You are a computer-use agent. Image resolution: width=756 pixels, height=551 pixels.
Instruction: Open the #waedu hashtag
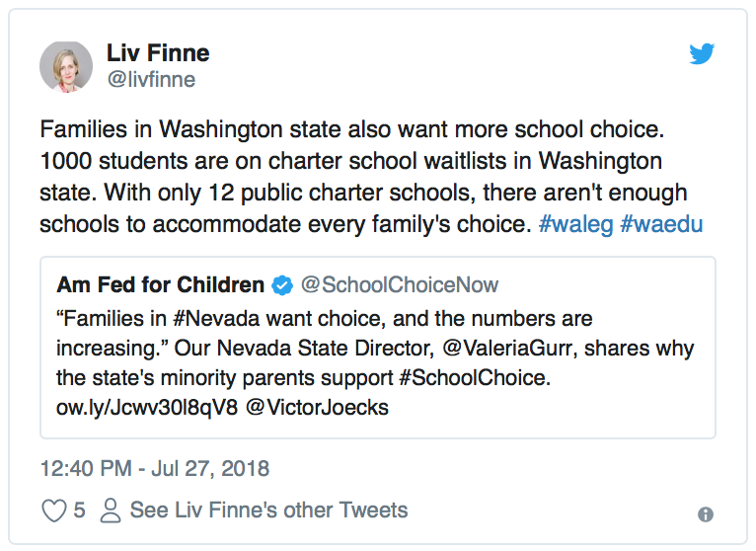pyautogui.click(x=661, y=224)
